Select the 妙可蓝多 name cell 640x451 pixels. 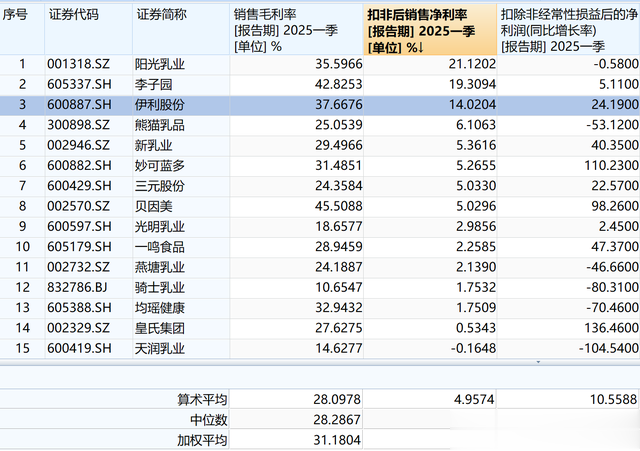160,166
